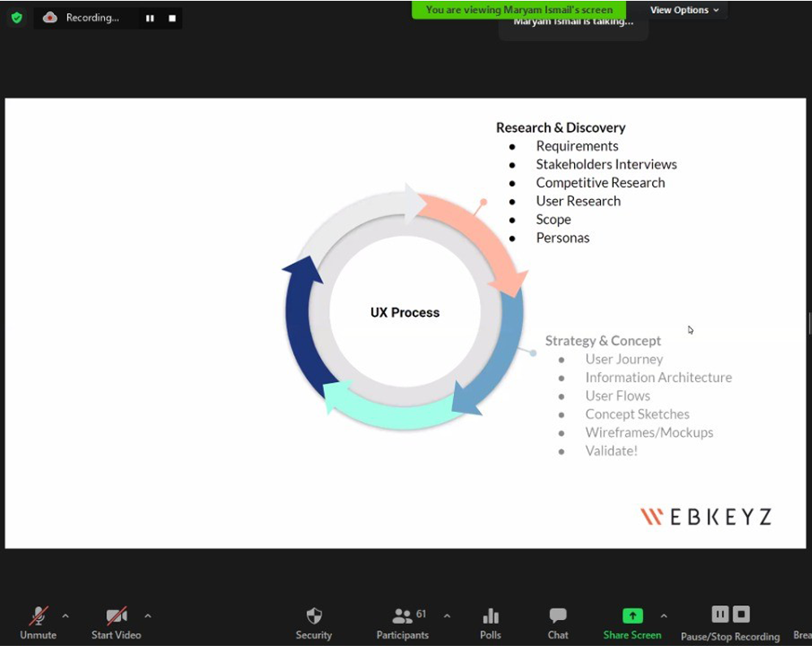Open the Polls window
Viewport: 812px width, 650px height.
(490, 622)
